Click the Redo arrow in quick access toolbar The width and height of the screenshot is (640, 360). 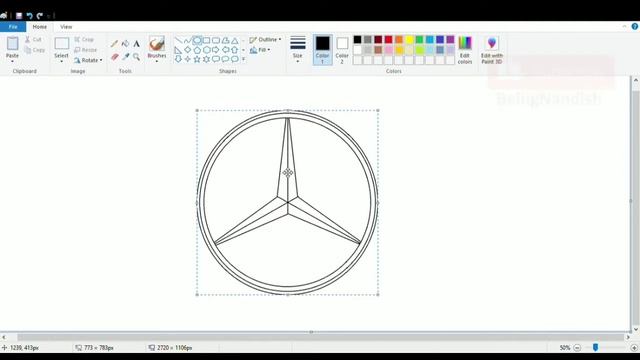click(40, 16)
